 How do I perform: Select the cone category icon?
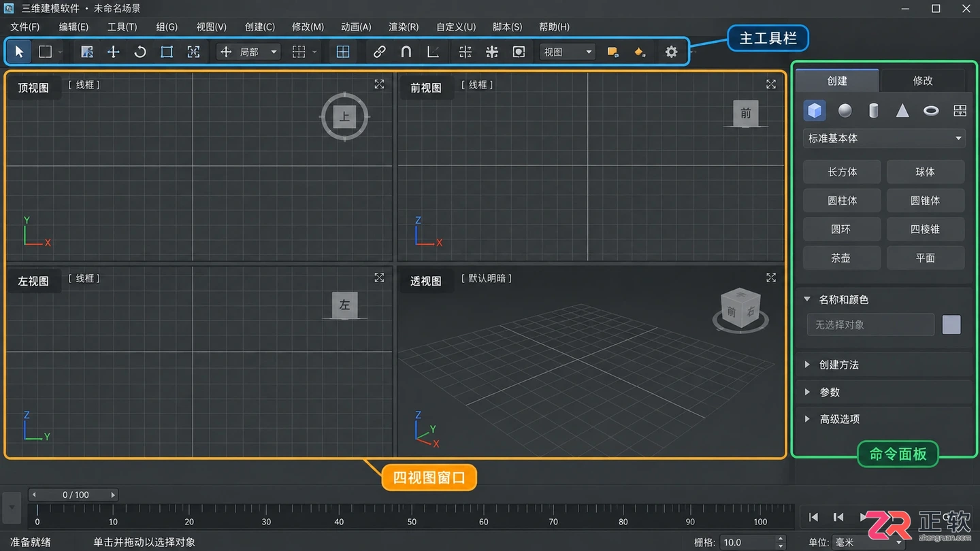[902, 110]
